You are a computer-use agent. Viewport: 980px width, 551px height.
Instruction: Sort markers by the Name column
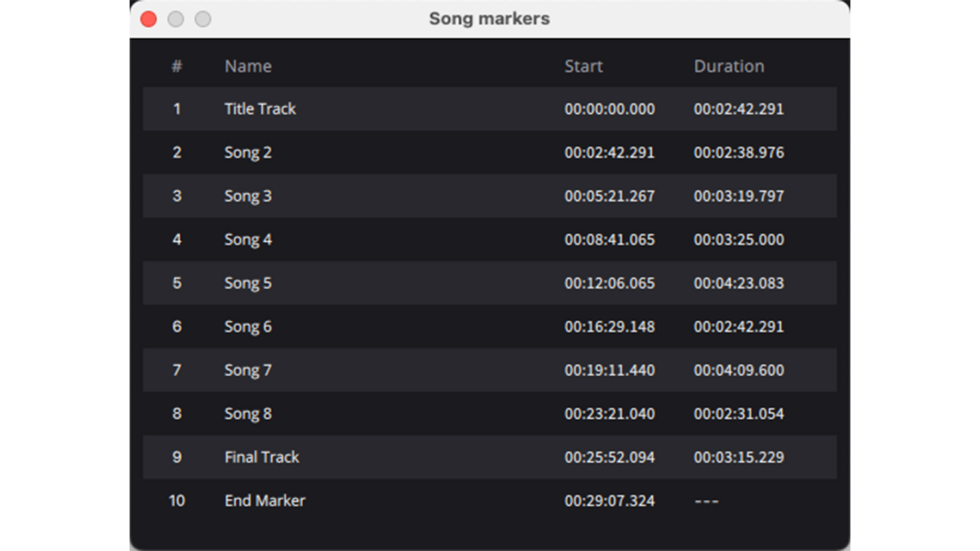[248, 66]
